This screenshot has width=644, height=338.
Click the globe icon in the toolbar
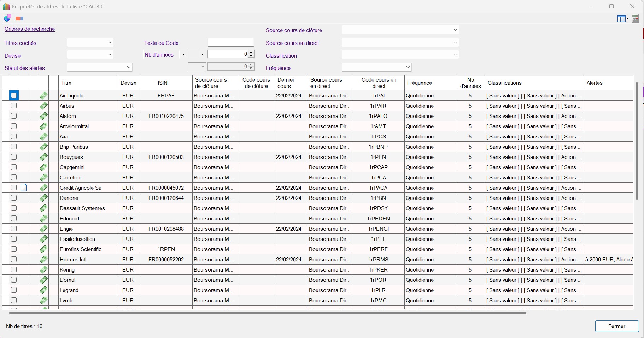7,18
